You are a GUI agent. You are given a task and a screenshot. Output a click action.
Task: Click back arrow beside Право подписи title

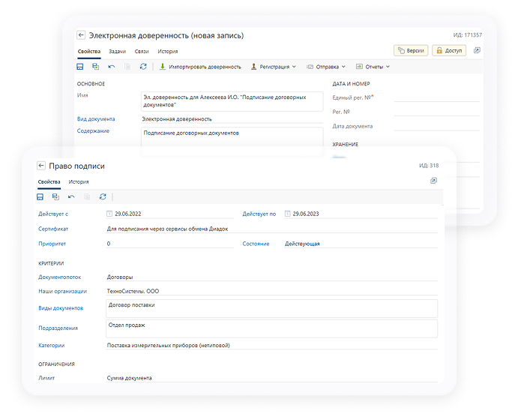(x=41, y=166)
